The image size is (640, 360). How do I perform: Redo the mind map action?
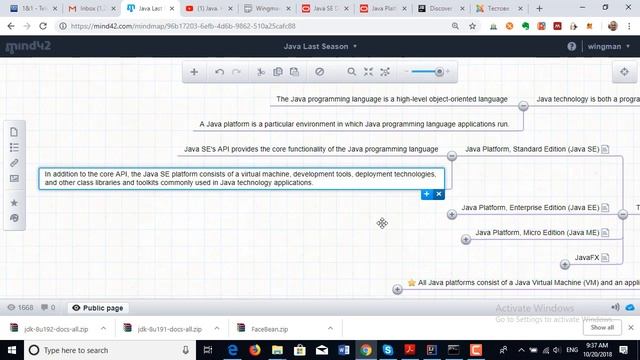pyautogui.click(x=236, y=72)
